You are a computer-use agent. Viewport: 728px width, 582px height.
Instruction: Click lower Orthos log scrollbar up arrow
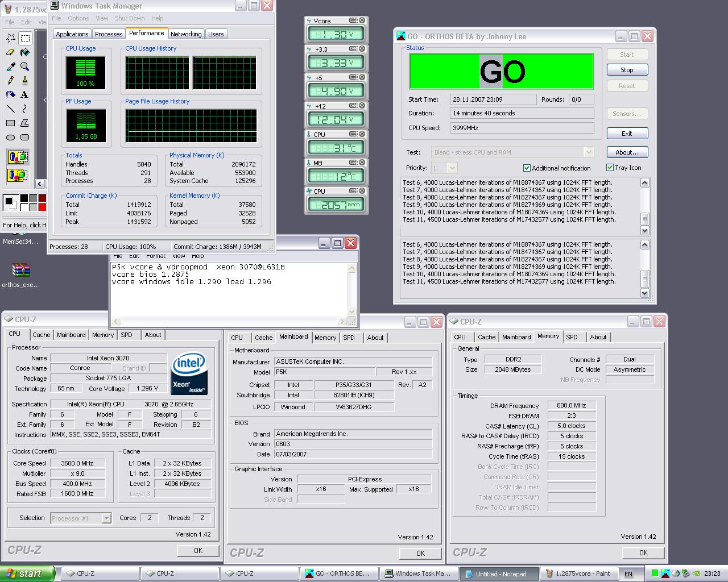coord(645,244)
